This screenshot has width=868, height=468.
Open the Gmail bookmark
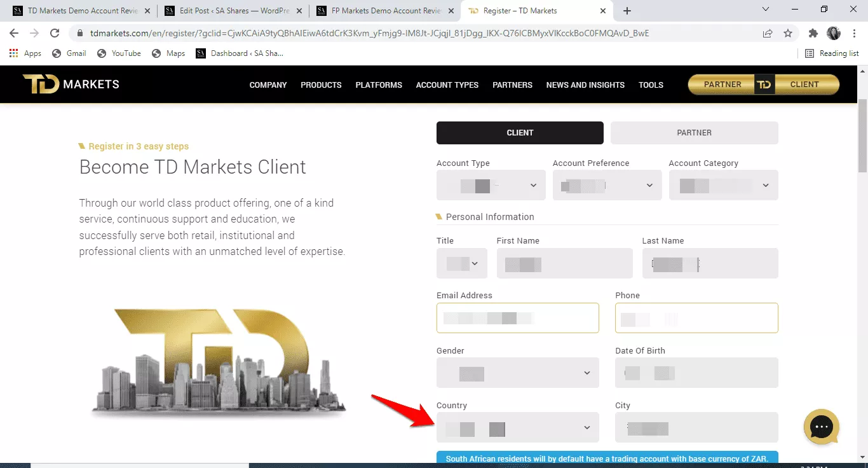pyautogui.click(x=69, y=53)
